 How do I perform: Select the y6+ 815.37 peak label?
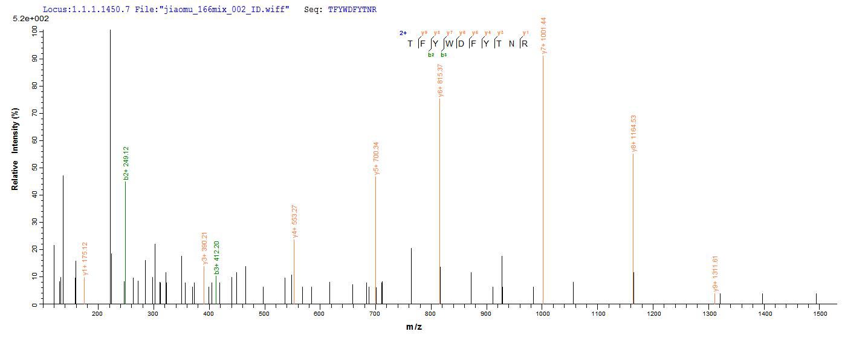[441, 80]
